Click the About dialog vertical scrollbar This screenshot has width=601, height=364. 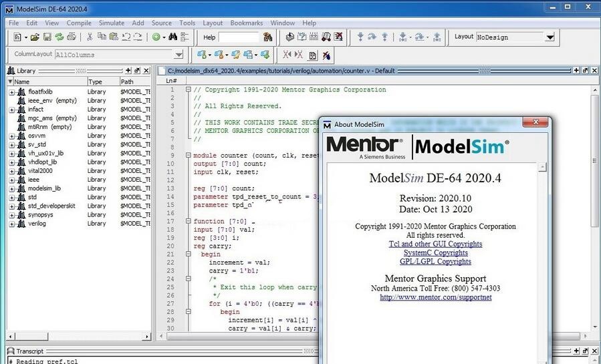click(542, 262)
